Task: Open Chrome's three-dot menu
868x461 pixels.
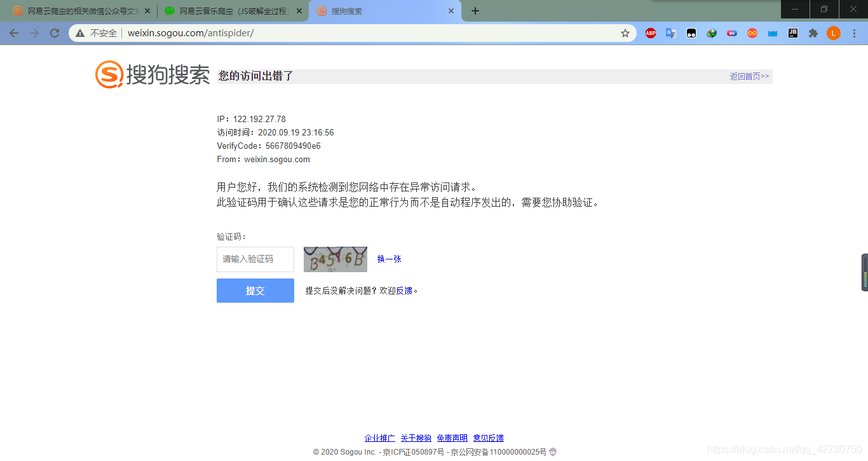Action: pyautogui.click(x=854, y=33)
